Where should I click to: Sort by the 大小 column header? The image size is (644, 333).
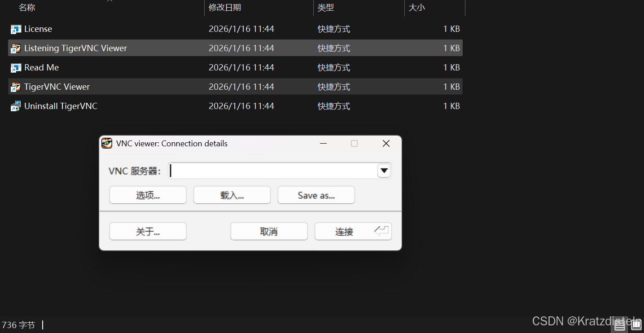[x=416, y=8]
